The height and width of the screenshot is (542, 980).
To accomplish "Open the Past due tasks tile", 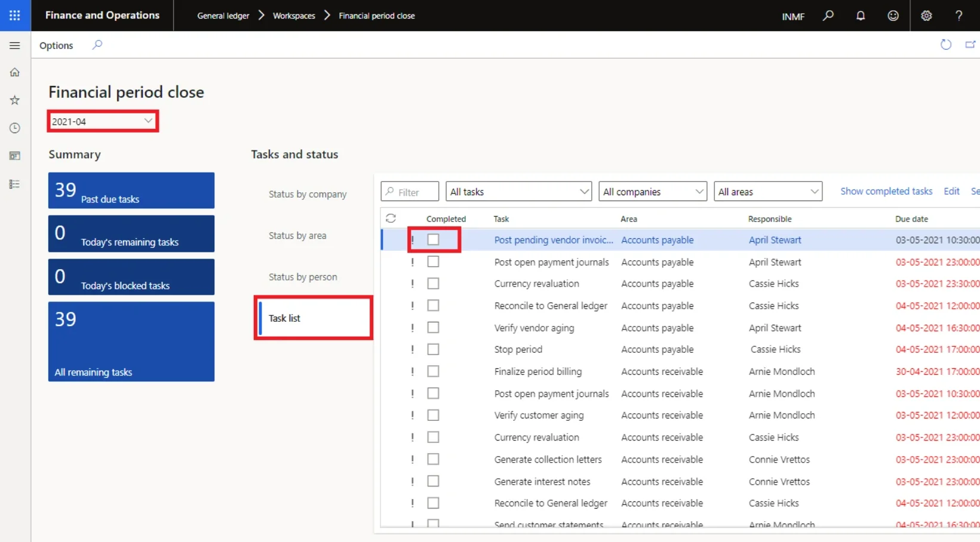I will click(x=131, y=190).
